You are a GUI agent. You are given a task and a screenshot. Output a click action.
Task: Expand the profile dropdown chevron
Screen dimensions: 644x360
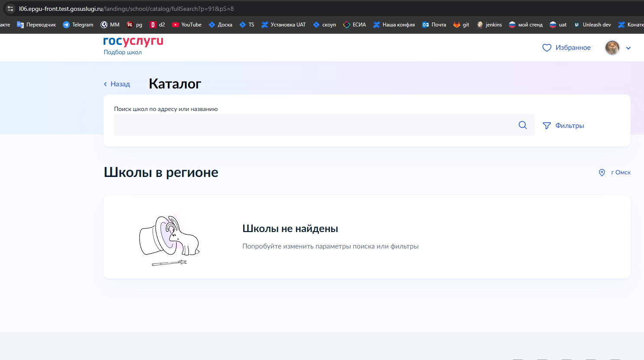(628, 48)
